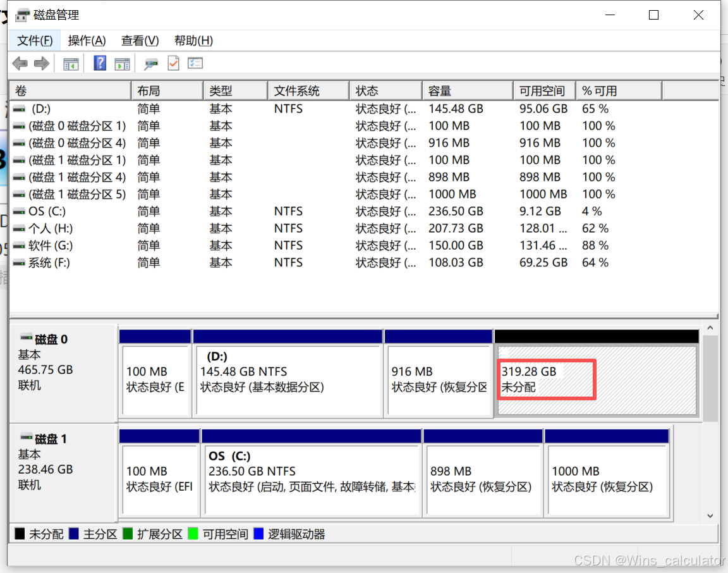Click the drive icon beside 个人 (H:)
The width and height of the screenshot is (728, 573).
pyautogui.click(x=19, y=229)
